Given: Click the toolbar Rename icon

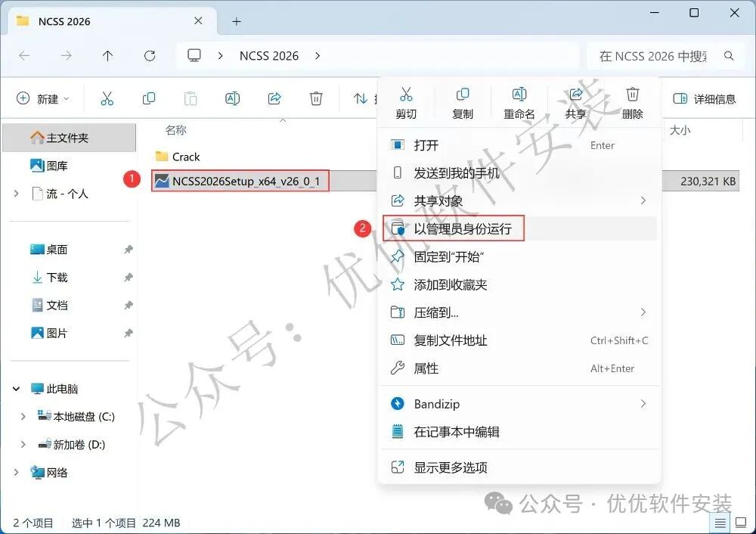Looking at the screenshot, I should [232, 98].
